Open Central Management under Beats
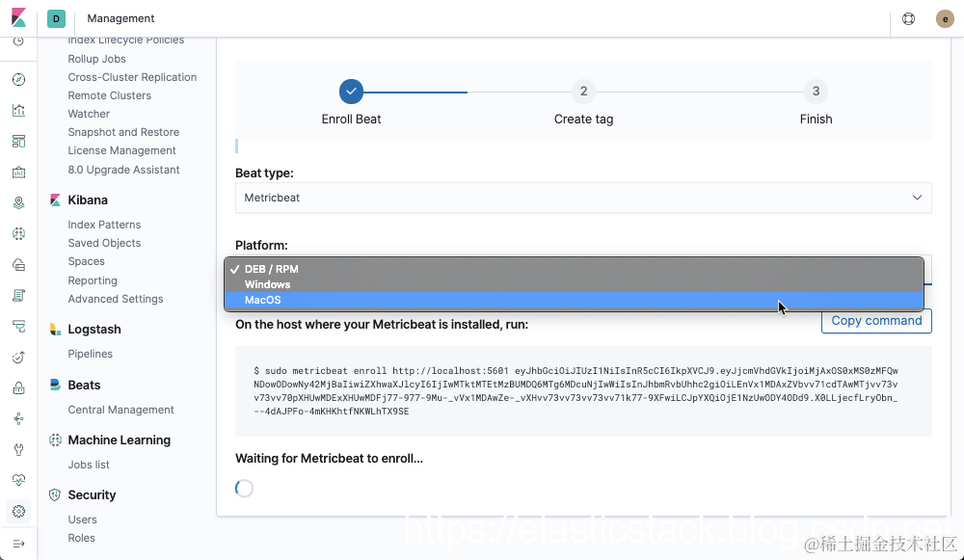This screenshot has height=560, width=964. (x=120, y=410)
